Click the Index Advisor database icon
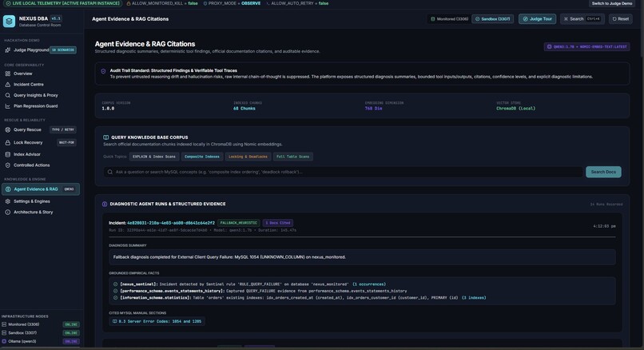The image size is (644, 350). point(7,154)
